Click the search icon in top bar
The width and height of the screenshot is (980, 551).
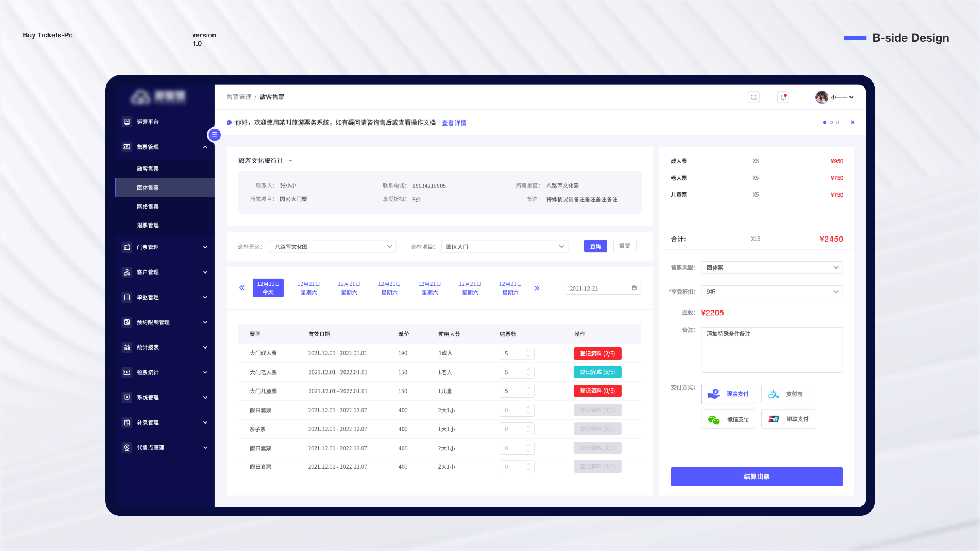point(753,97)
